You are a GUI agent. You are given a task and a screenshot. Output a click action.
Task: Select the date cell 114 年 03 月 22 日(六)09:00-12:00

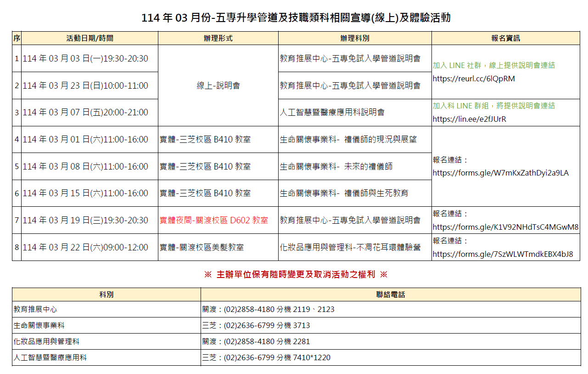85,248
